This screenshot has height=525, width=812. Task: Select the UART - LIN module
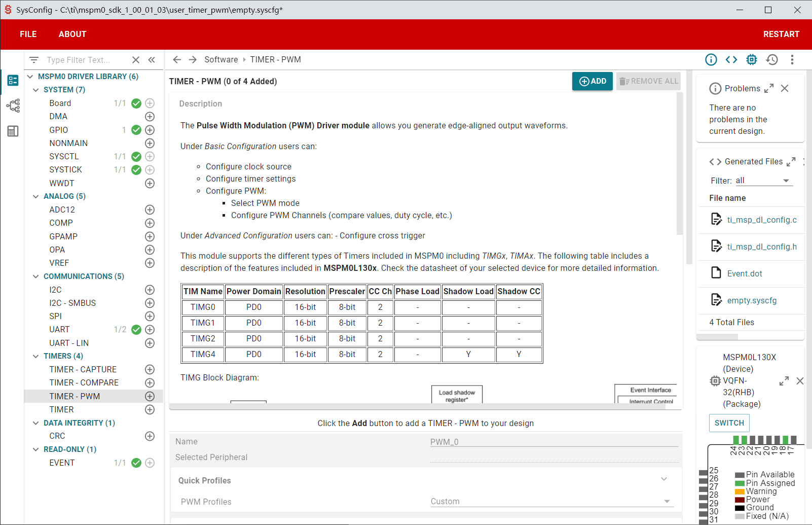(69, 343)
